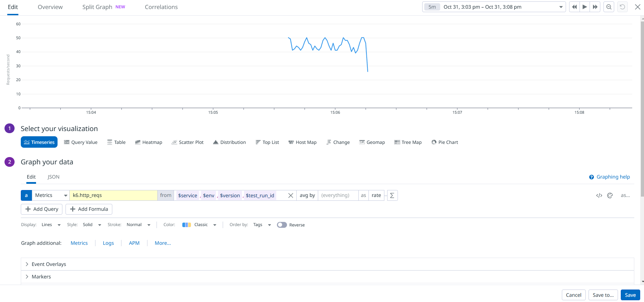Click the reset time undo icon

click(623, 7)
